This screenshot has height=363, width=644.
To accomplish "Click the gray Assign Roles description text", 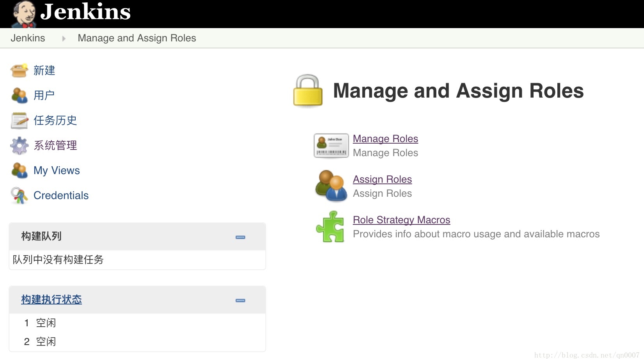I will [x=382, y=193].
